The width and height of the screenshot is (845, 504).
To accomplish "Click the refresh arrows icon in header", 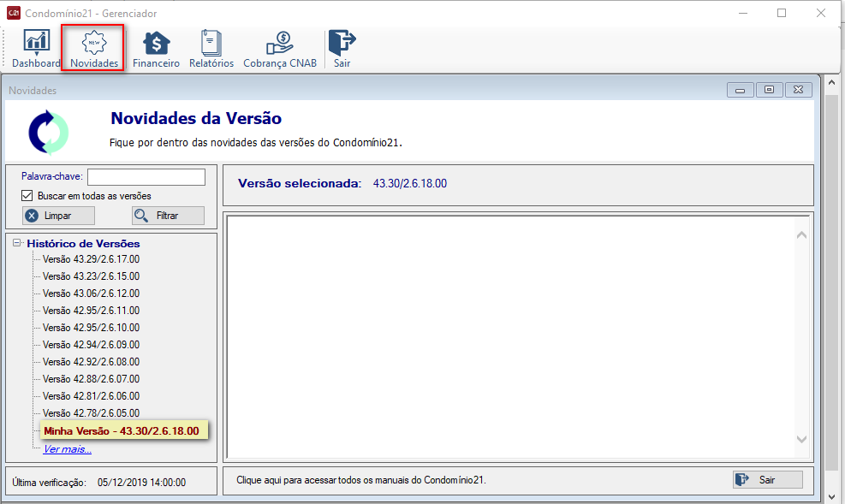I will click(x=49, y=133).
